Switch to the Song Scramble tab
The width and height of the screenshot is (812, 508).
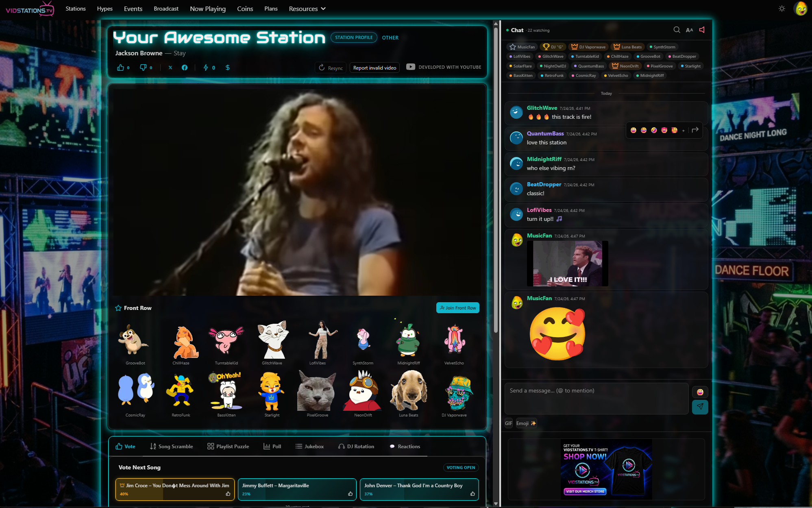(171, 446)
